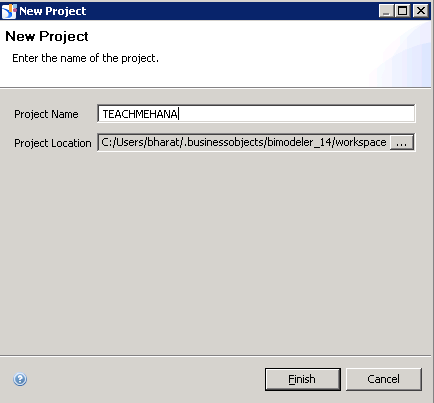Browse for project location with ellipsis button
This screenshot has height=403, width=434.
(x=402, y=143)
